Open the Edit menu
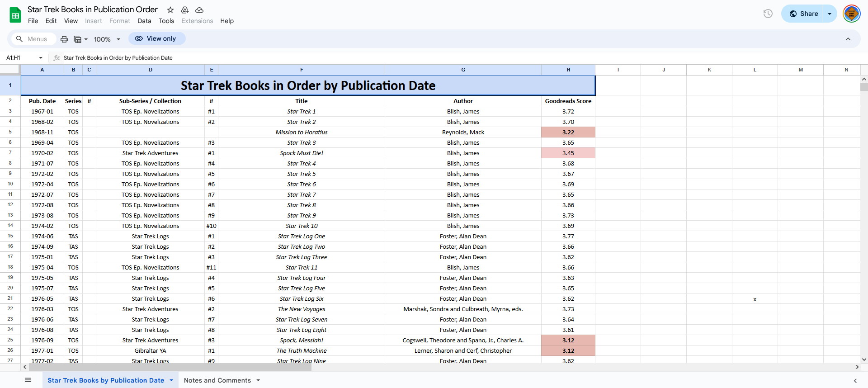Image resolution: width=868 pixels, height=388 pixels. pyautogui.click(x=51, y=21)
